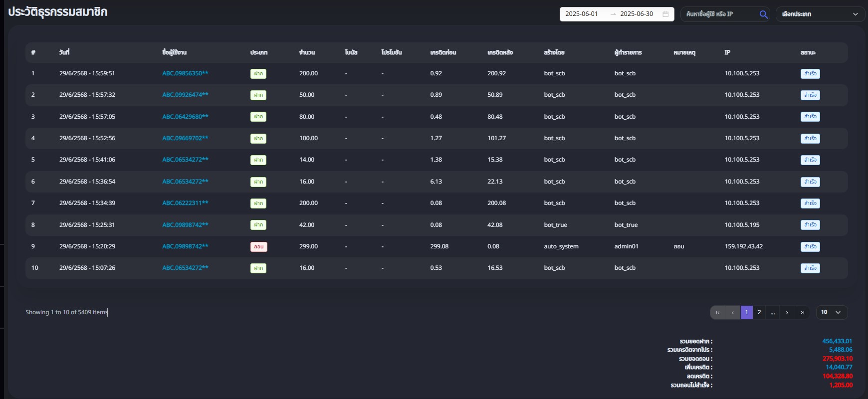This screenshot has height=399, width=868.
Task: Go to the first page arrow
Action: pos(717,312)
